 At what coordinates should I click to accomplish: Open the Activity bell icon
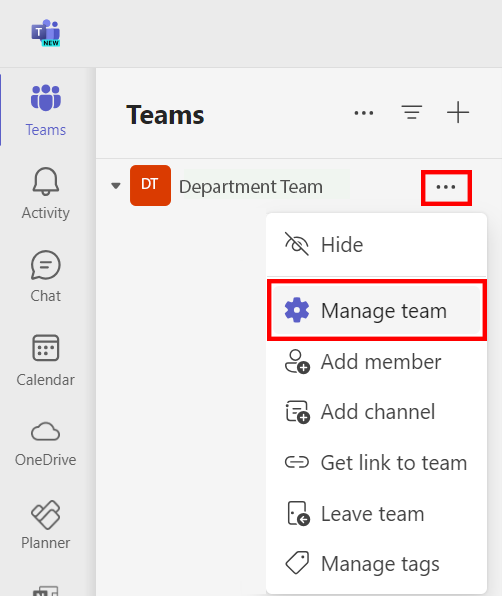46,182
